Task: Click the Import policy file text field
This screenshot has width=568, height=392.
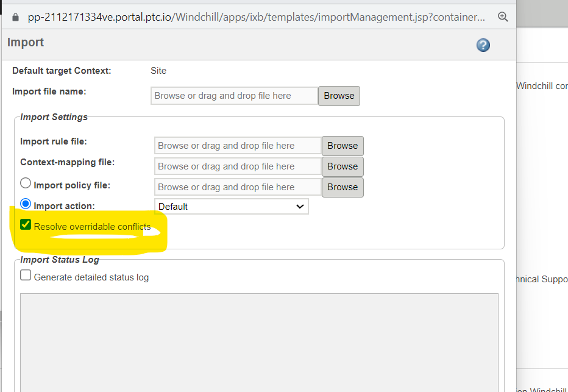Action: 237,187
